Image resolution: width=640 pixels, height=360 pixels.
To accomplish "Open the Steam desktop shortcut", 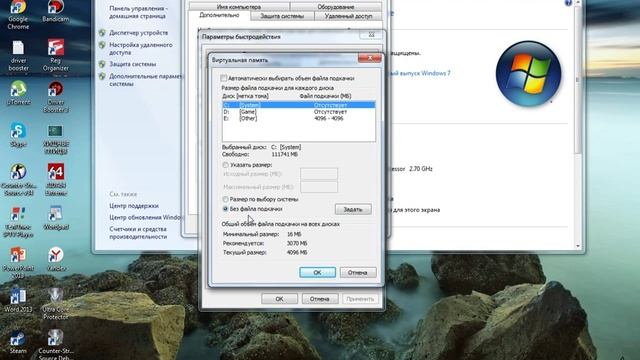I will coord(18,342).
